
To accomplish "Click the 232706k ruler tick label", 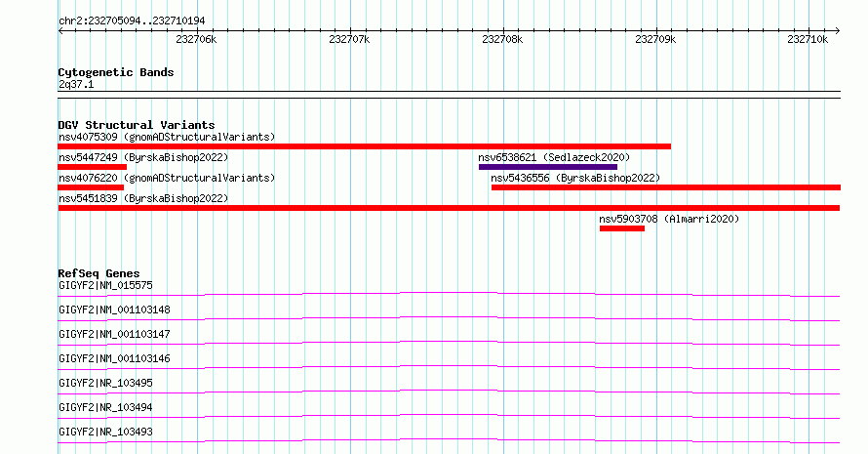I will click(196, 39).
